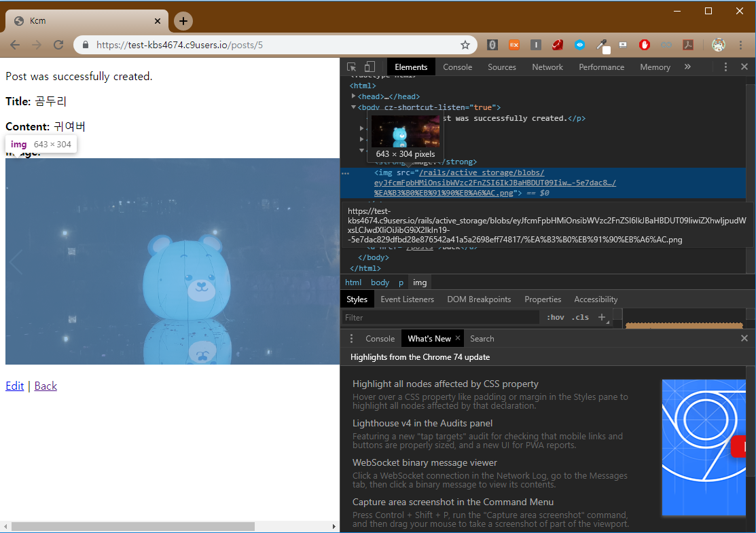Switch drawer to Search tab

(482, 339)
